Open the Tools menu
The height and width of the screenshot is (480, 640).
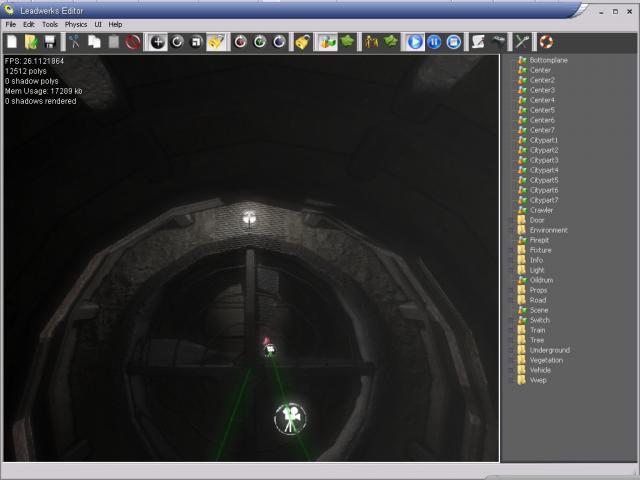[x=49, y=24]
